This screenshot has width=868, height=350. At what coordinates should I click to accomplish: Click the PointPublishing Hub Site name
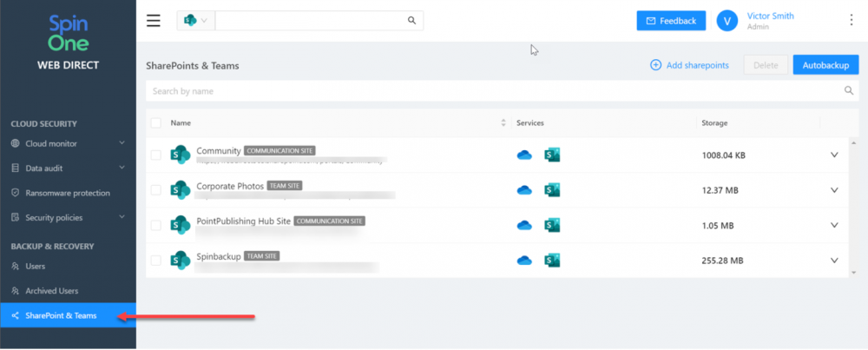pyautogui.click(x=244, y=221)
